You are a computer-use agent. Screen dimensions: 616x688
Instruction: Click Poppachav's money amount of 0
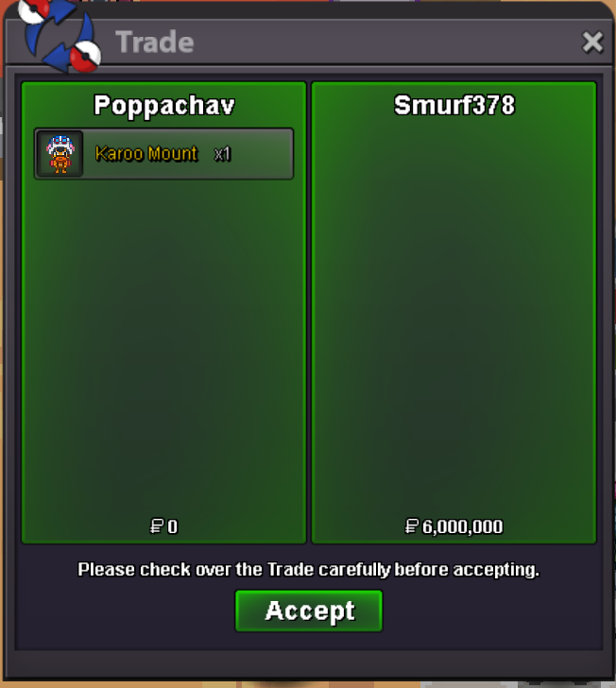173,526
